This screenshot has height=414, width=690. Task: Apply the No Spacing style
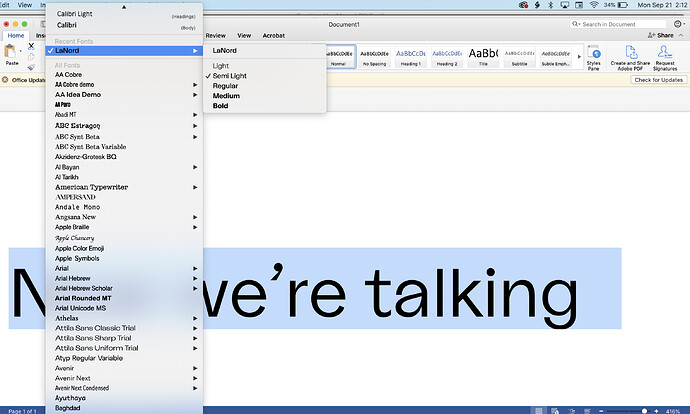[x=374, y=57]
